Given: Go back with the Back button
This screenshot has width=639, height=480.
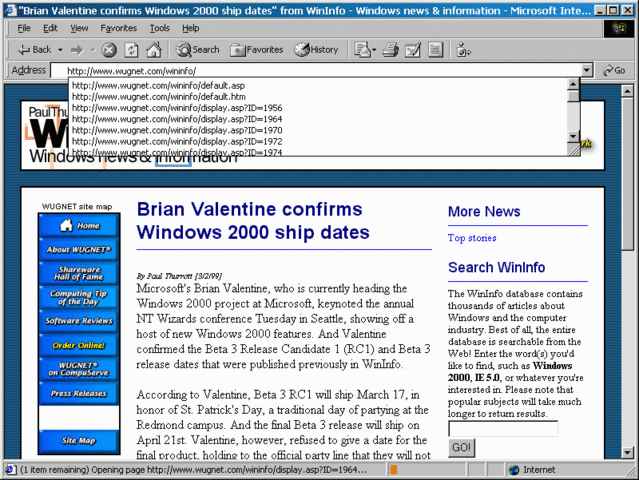Looking at the screenshot, I should [x=34, y=50].
